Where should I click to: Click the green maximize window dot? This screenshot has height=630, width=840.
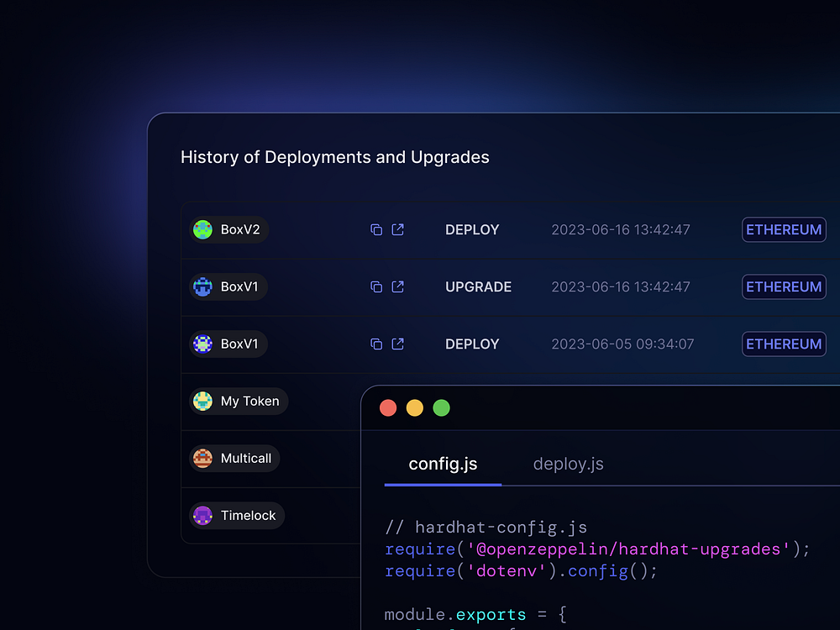pyautogui.click(x=441, y=408)
